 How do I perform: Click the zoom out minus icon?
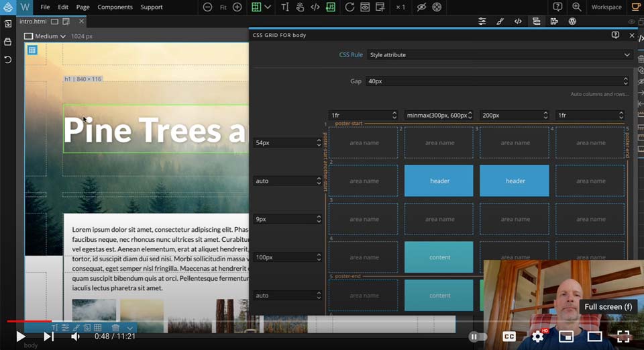(x=207, y=7)
